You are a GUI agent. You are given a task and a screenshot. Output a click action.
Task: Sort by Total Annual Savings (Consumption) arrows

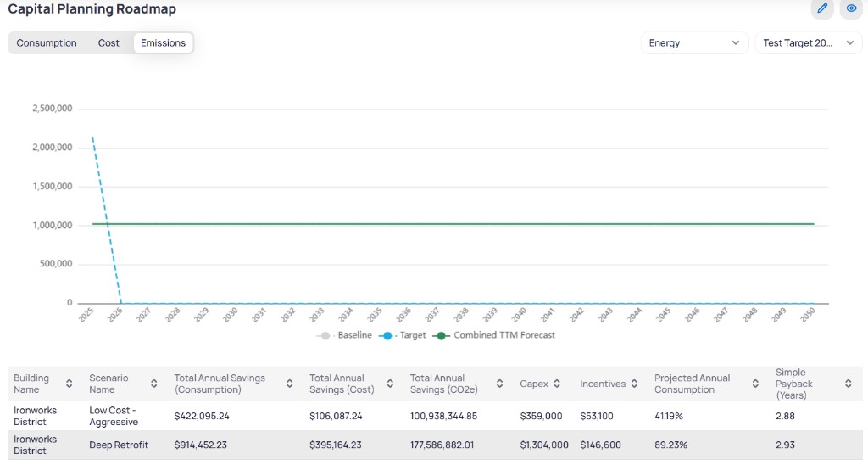click(x=290, y=384)
